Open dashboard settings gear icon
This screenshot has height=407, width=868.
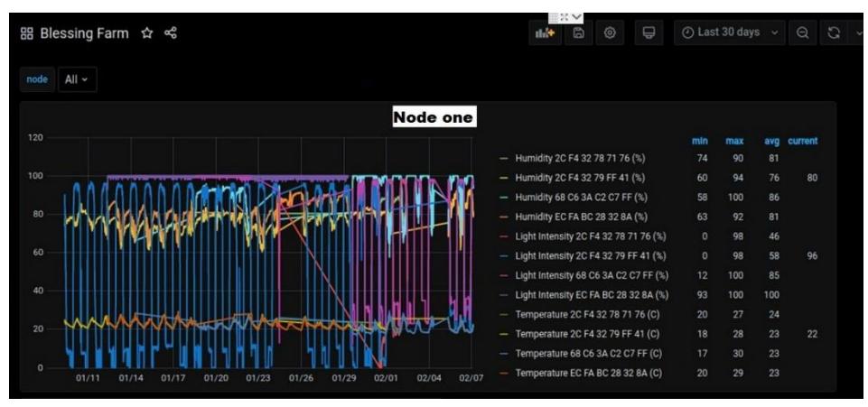[610, 33]
